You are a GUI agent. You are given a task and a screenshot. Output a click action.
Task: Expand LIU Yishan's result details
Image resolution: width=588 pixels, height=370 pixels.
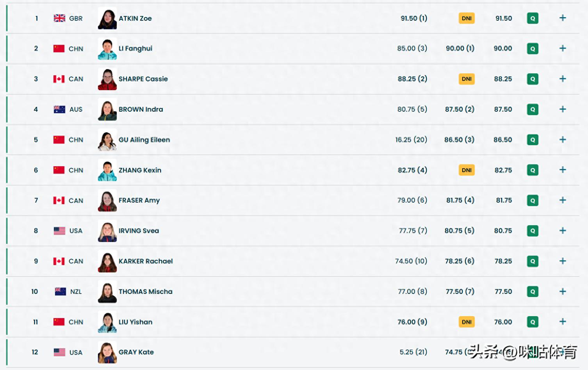tap(562, 322)
